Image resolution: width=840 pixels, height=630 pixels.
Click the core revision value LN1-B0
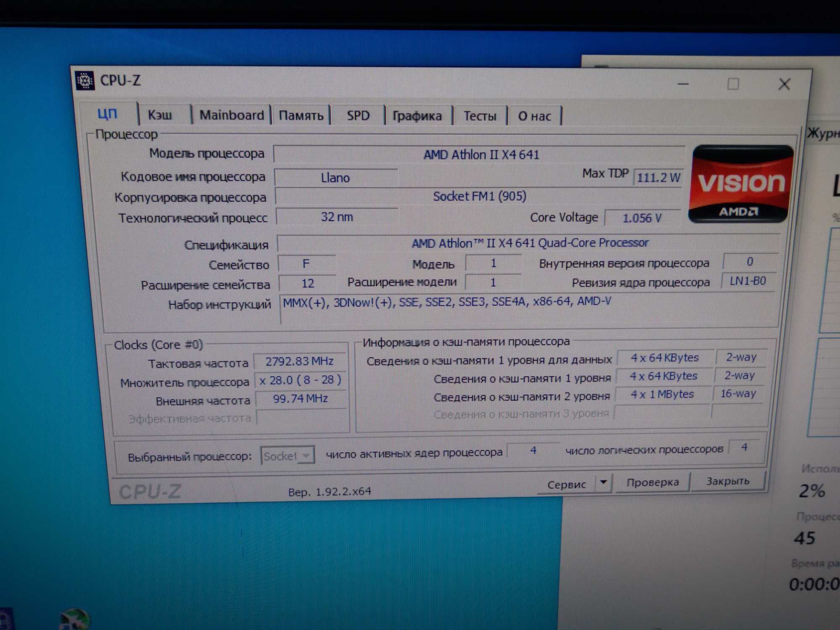(x=748, y=281)
